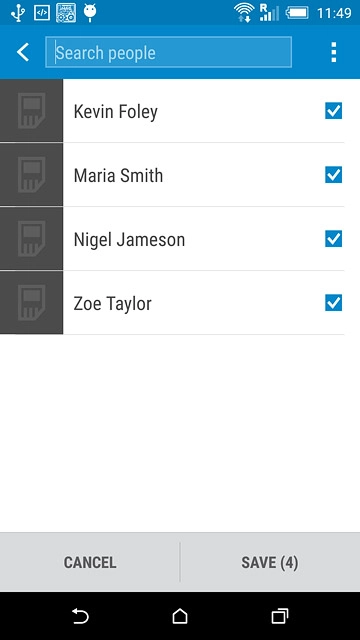Select the Maria Smith contact name
360x640 pixels.
(118, 175)
